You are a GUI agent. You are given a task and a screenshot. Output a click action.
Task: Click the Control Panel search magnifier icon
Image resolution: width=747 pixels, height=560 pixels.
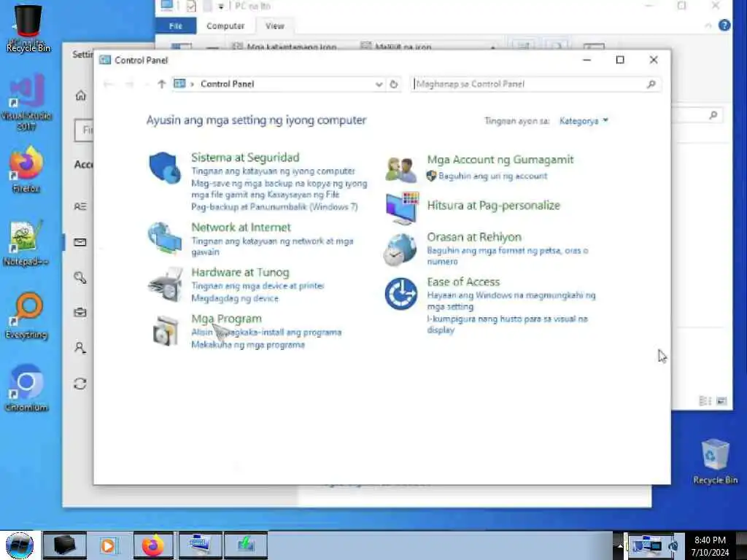click(x=651, y=85)
